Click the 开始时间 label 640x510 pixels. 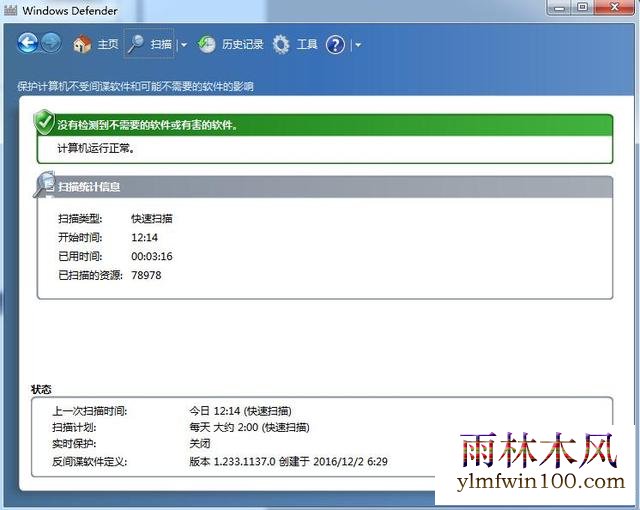tap(80, 237)
